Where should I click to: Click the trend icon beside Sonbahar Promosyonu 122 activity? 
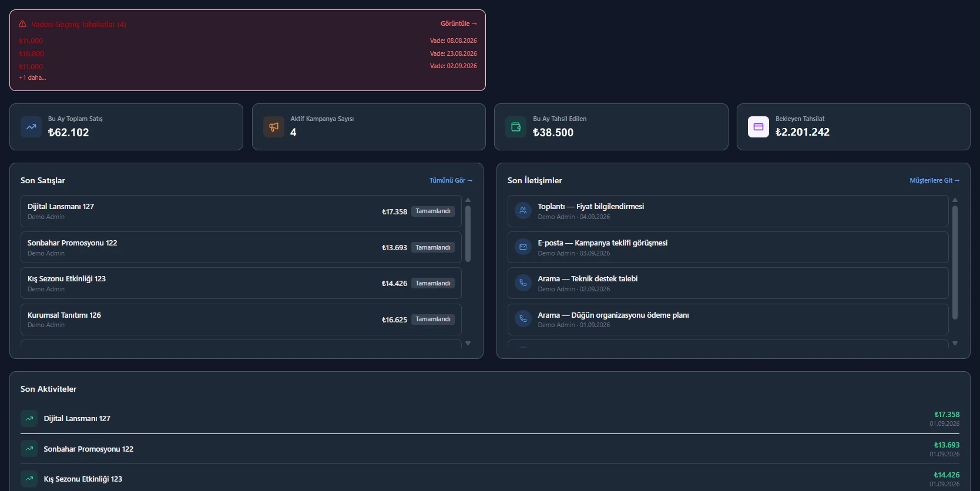29,449
